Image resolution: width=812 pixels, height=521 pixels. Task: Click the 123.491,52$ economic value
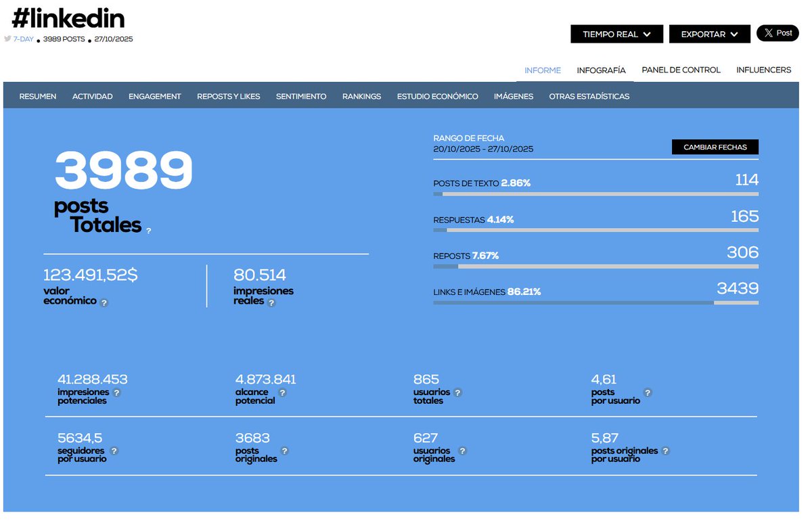[x=91, y=275]
